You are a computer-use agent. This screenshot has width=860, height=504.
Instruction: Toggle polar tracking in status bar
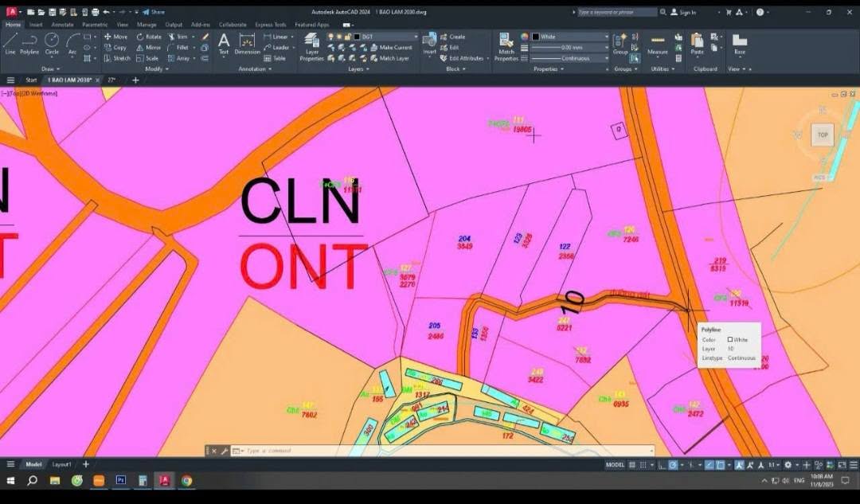673,465
